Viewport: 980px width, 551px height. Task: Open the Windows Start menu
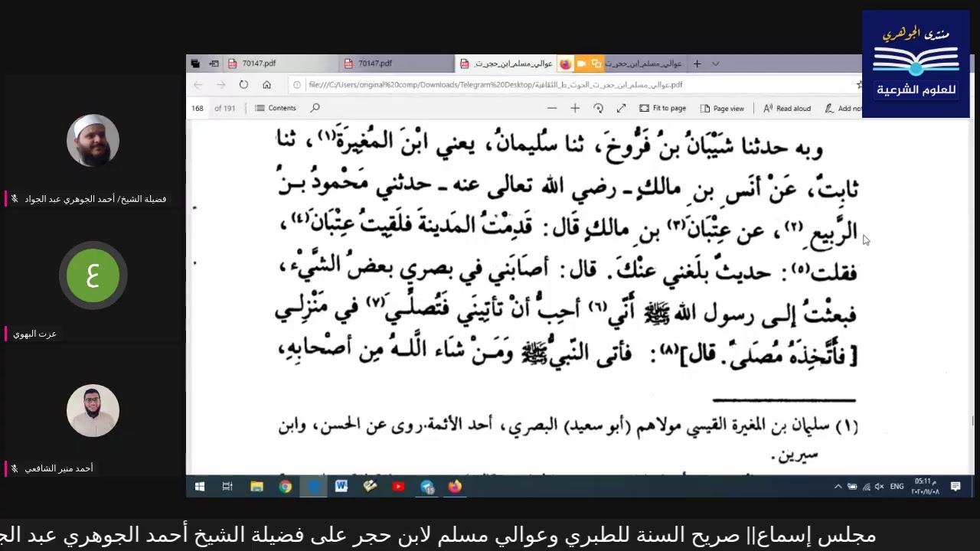click(x=200, y=486)
